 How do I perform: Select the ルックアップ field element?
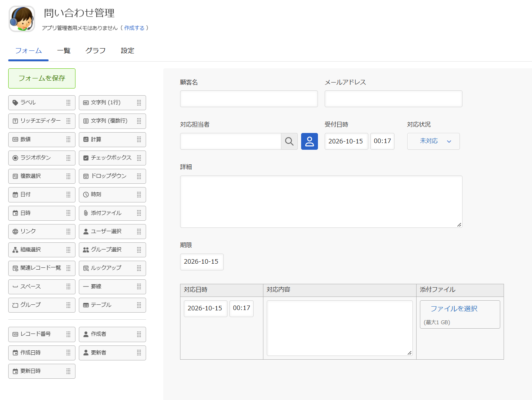[112, 268]
